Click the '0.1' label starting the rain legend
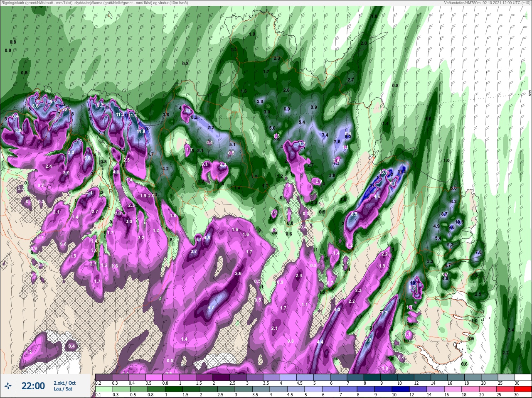532x398 pixels. [x=98, y=395]
